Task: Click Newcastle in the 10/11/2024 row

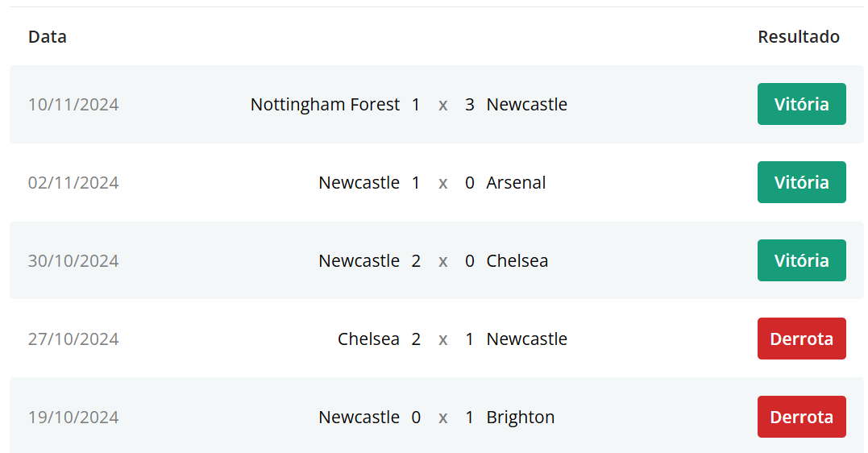Action: (526, 105)
